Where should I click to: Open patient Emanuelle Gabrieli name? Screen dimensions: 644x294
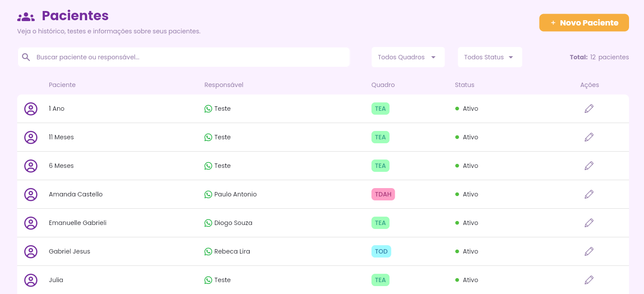pyautogui.click(x=77, y=223)
